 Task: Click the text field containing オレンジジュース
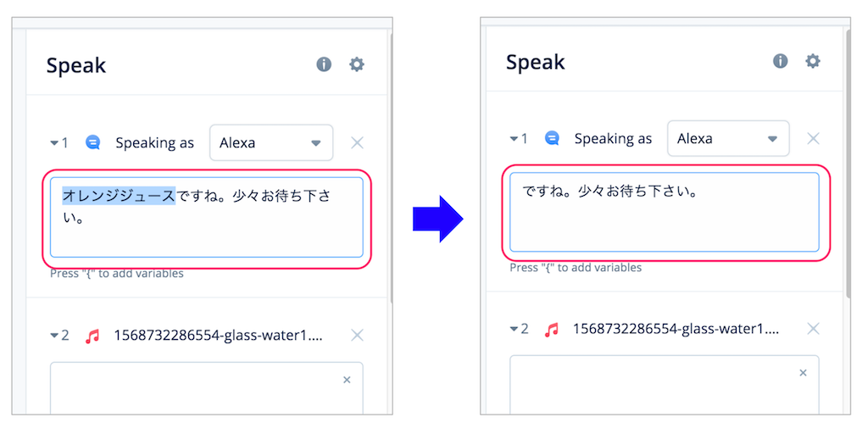click(x=207, y=218)
